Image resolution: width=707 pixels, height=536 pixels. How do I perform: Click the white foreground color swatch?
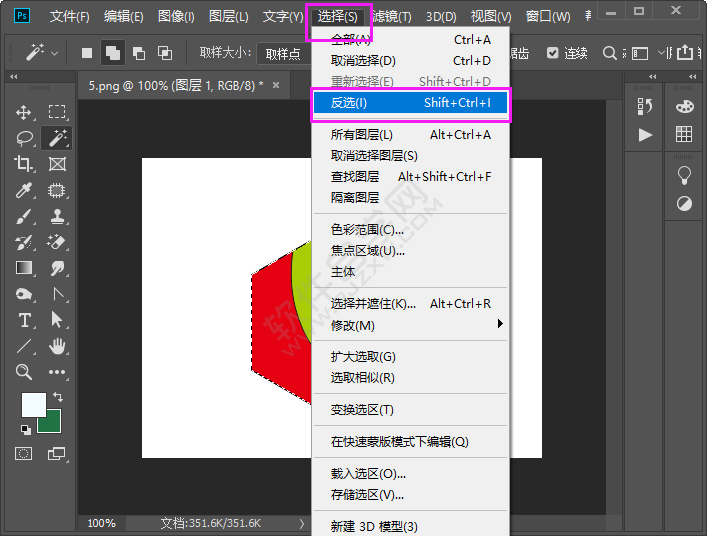[x=34, y=404]
